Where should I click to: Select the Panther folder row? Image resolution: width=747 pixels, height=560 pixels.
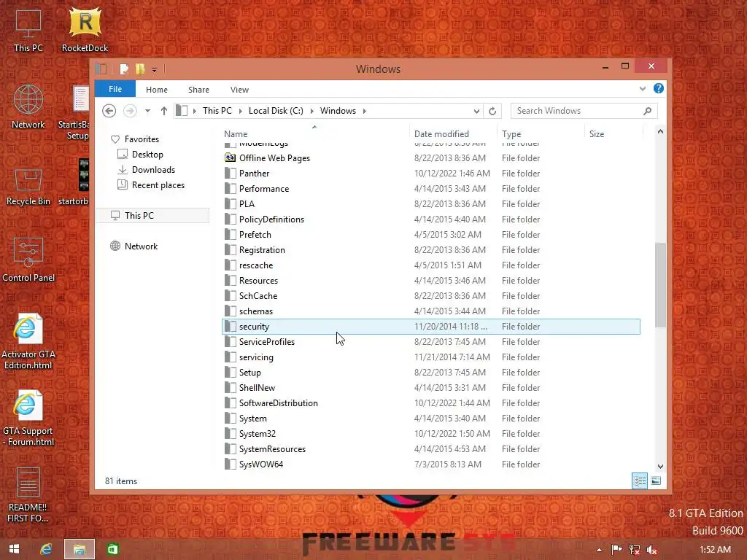[x=431, y=174]
